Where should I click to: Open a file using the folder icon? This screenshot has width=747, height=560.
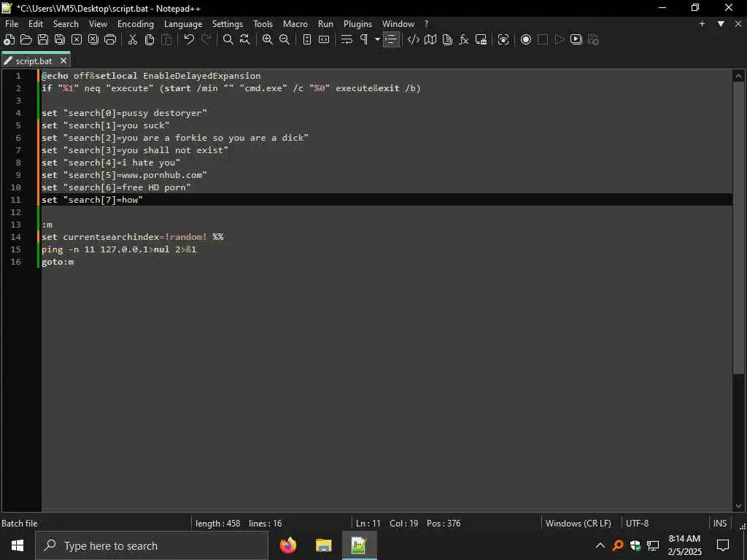26,39
